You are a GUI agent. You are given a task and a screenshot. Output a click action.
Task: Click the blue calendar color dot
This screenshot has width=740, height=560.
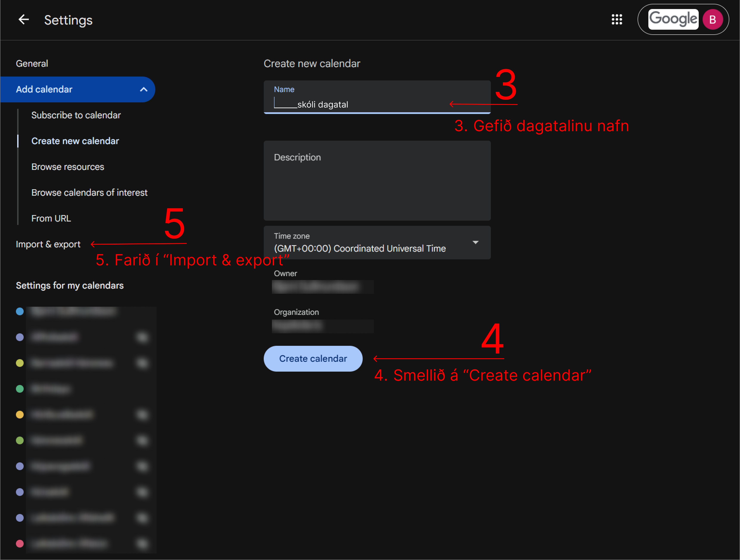(x=20, y=311)
